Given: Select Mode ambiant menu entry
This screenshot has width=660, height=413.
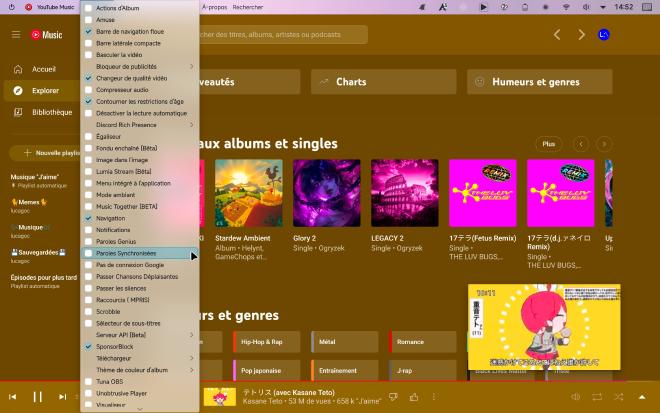Looking at the screenshot, I should click(140, 195).
